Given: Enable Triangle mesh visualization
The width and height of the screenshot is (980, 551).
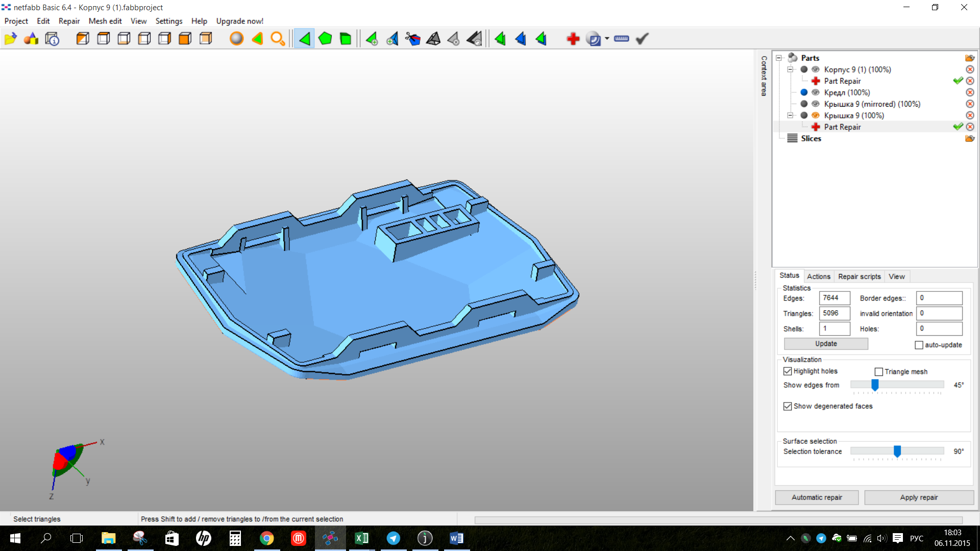Looking at the screenshot, I should [878, 371].
